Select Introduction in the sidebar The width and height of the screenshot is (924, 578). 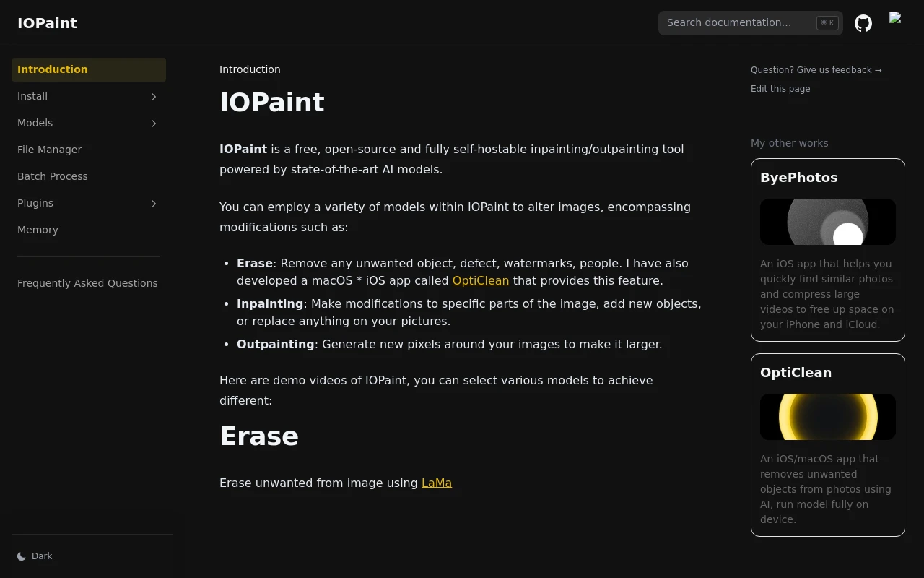point(52,69)
